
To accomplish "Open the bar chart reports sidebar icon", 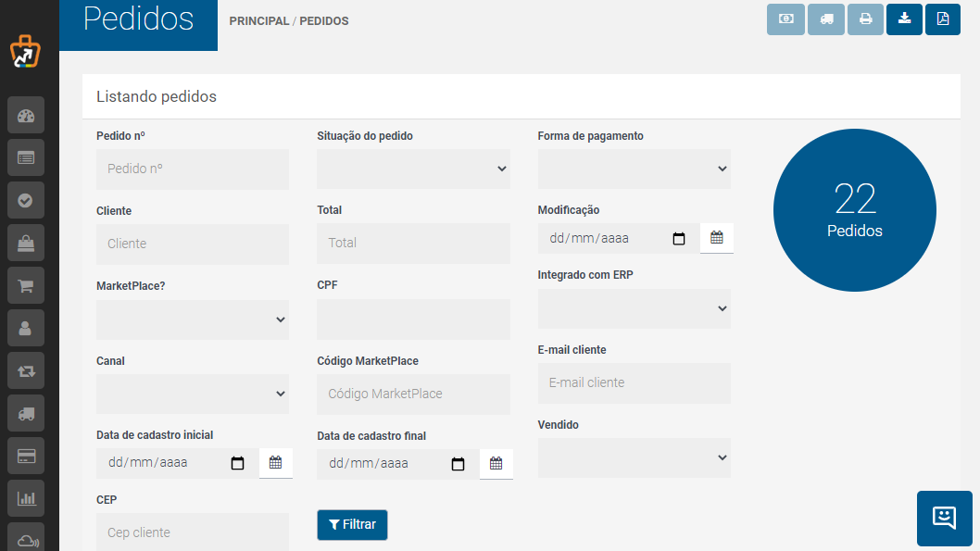I will pyautogui.click(x=26, y=498).
